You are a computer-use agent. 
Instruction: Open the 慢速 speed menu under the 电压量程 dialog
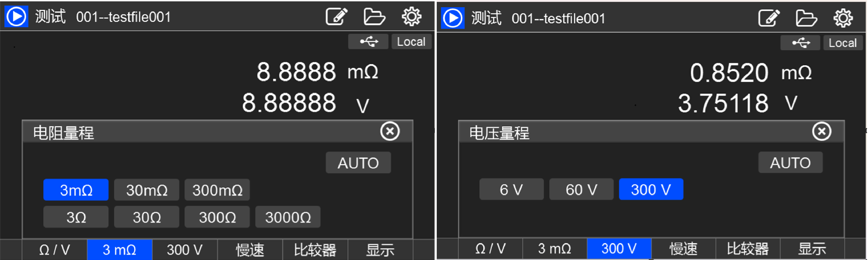click(683, 249)
